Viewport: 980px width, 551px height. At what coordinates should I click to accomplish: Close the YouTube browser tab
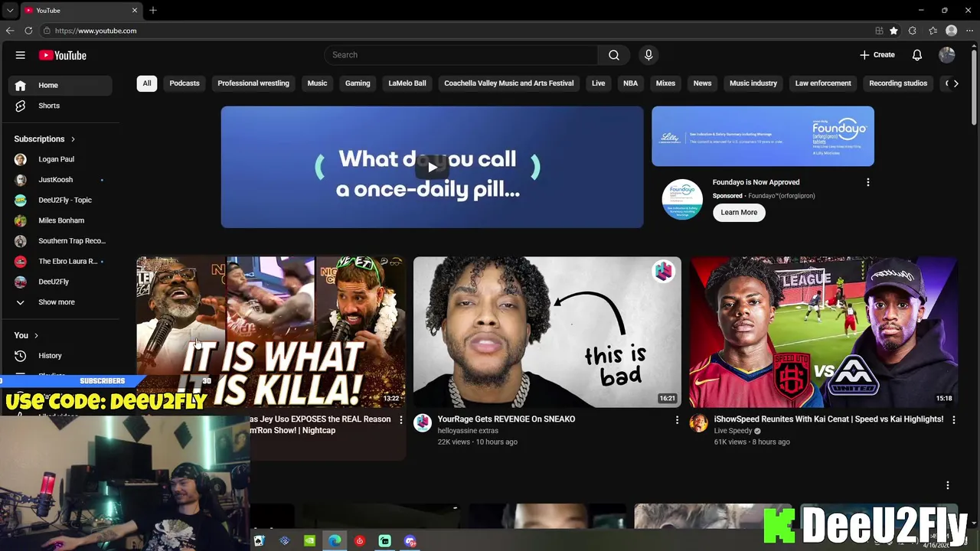tap(135, 11)
